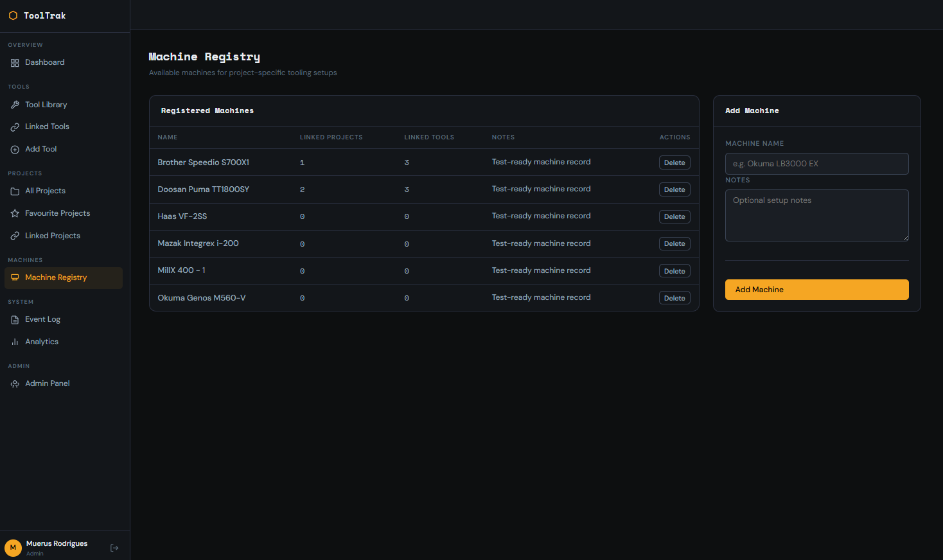Click into the Optional setup notes textarea

pyautogui.click(x=817, y=216)
